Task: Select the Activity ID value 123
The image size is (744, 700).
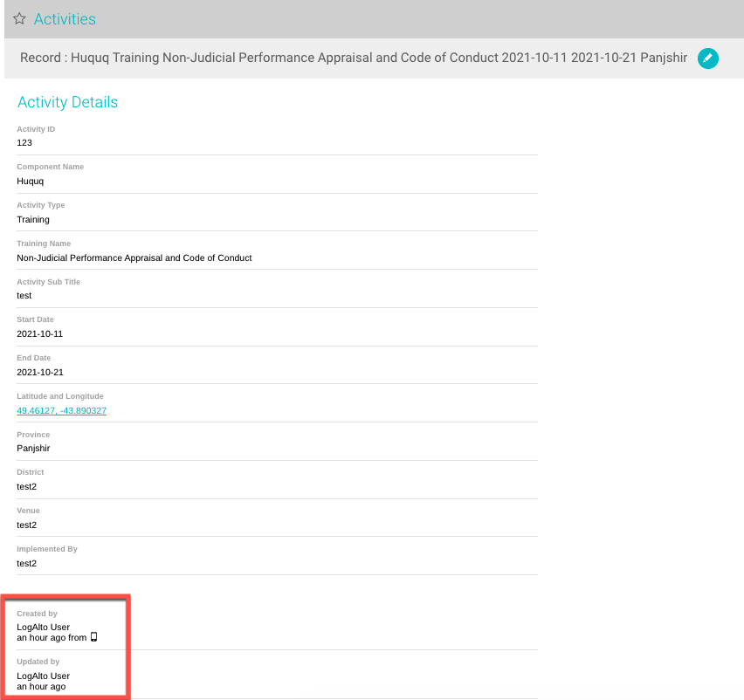Action: click(x=24, y=142)
